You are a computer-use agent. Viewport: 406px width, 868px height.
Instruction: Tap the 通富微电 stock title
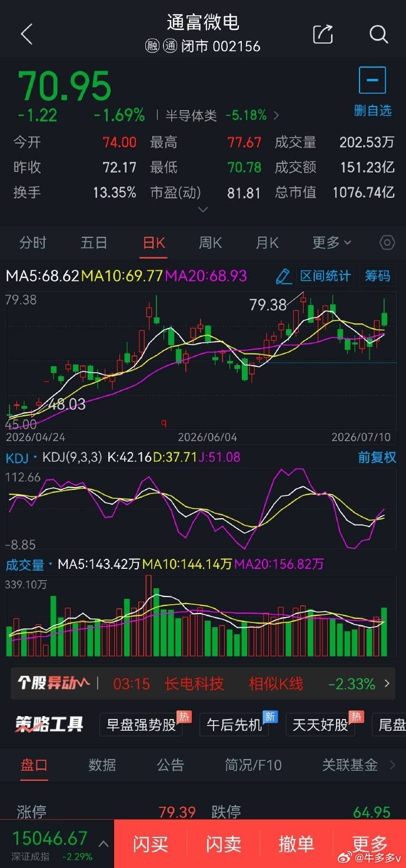(x=203, y=22)
